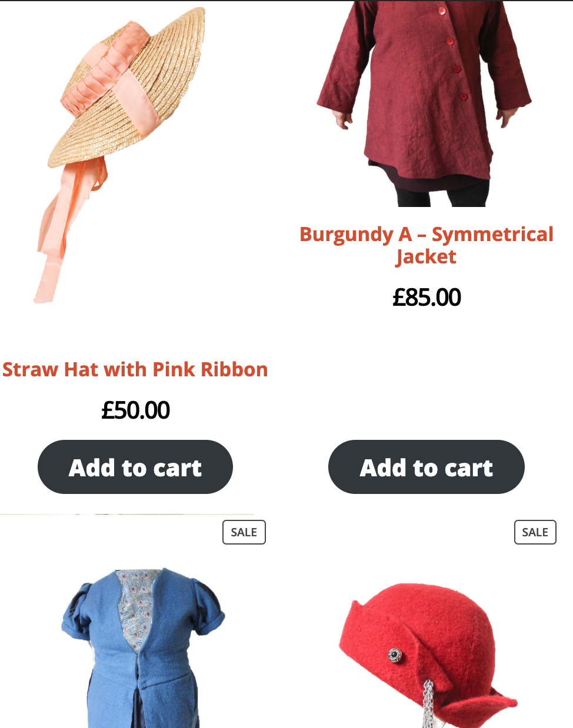The image size is (573, 728).
Task: Select the £85.00 price label
Action: click(x=427, y=297)
